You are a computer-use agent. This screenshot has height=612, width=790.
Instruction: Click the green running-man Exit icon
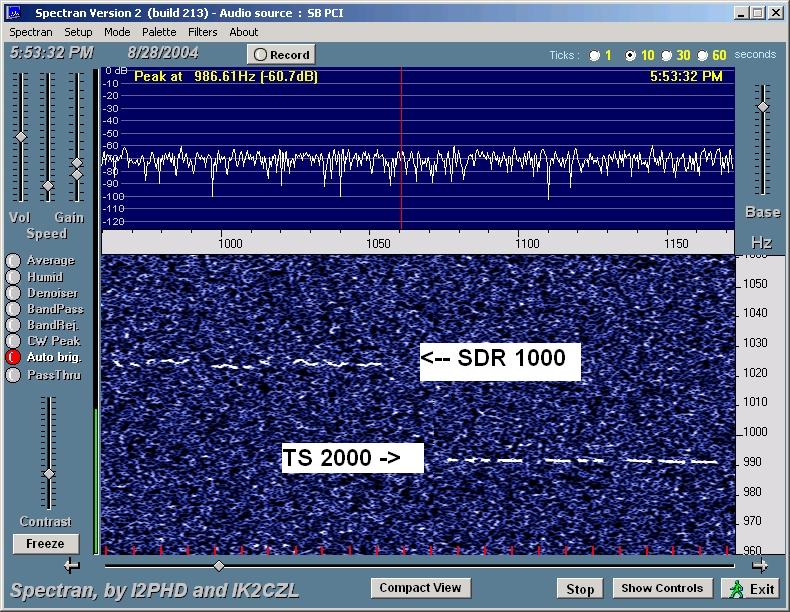736,588
